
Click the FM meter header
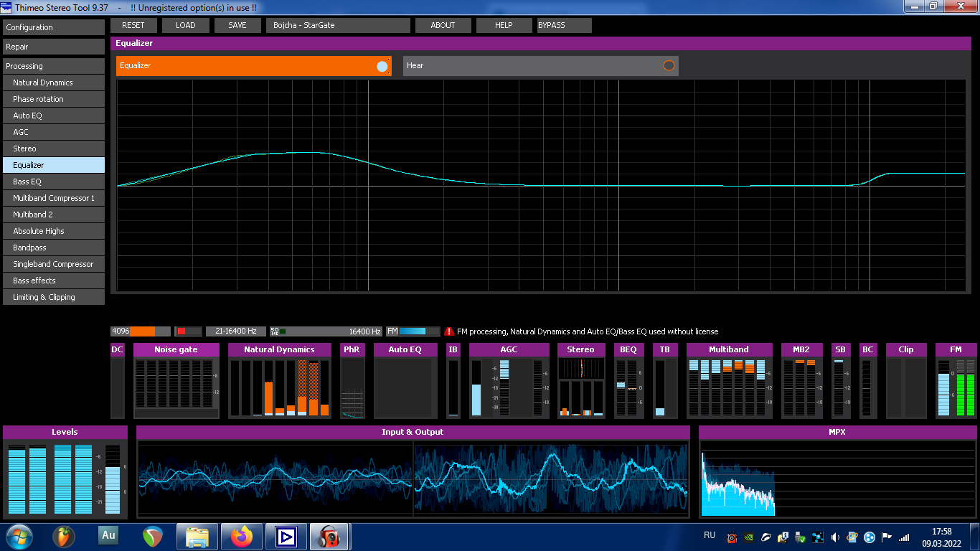[956, 349]
